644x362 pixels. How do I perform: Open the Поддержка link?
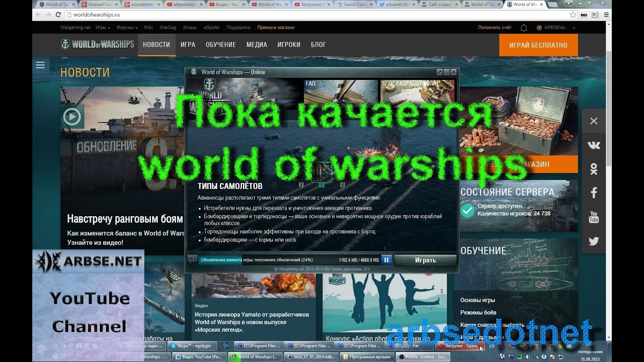coord(238,28)
